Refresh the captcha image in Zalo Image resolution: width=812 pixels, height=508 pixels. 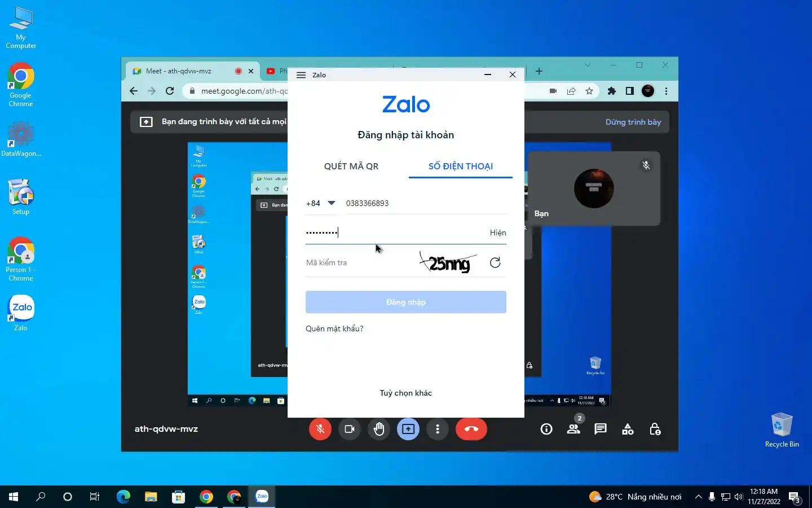pyautogui.click(x=495, y=262)
